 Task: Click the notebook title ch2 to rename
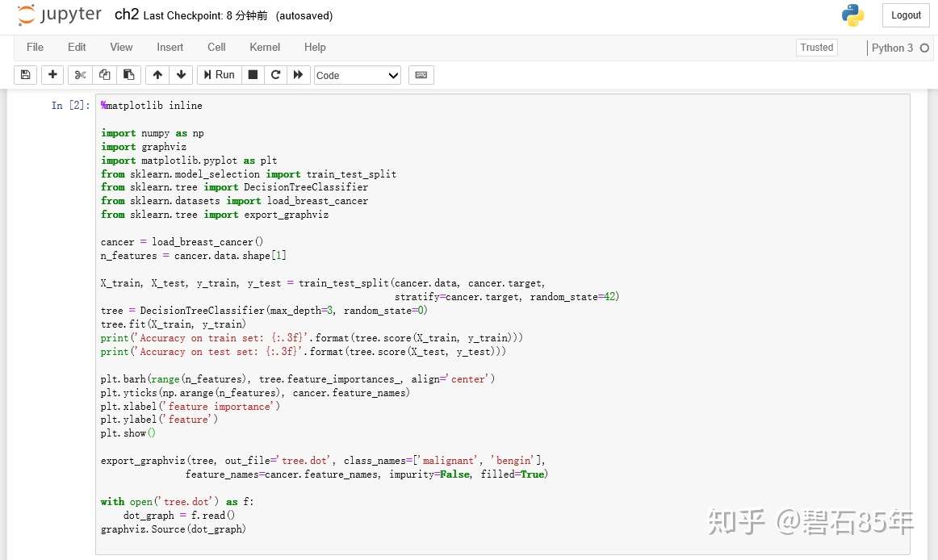tap(126, 15)
